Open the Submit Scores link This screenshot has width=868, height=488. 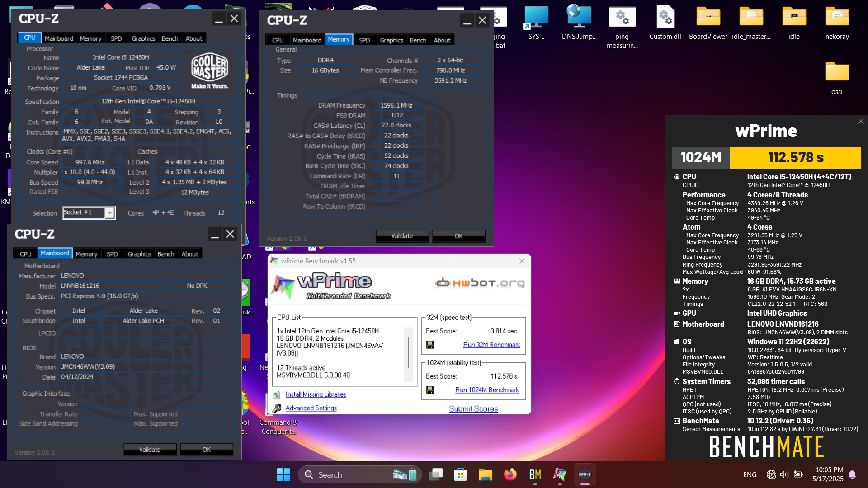coord(473,409)
